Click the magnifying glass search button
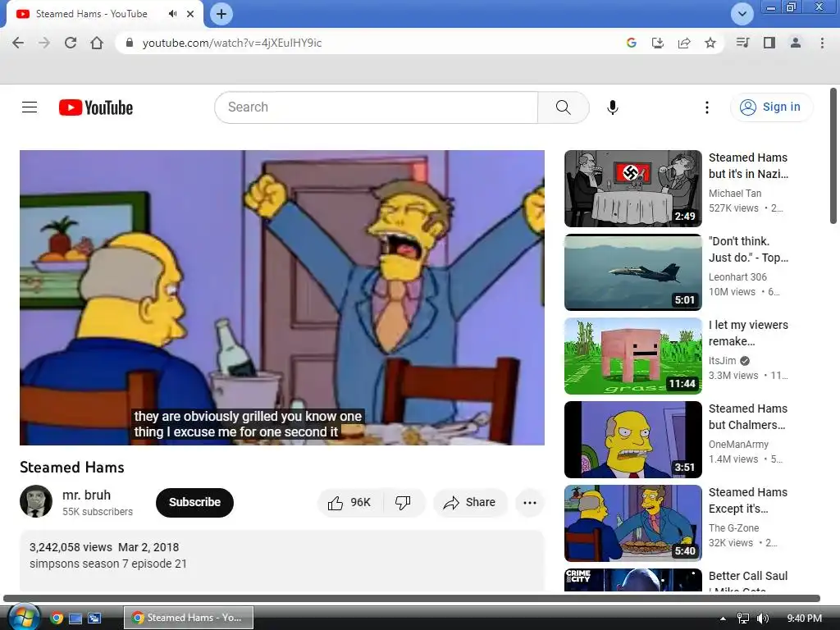This screenshot has width=840, height=630. point(563,107)
